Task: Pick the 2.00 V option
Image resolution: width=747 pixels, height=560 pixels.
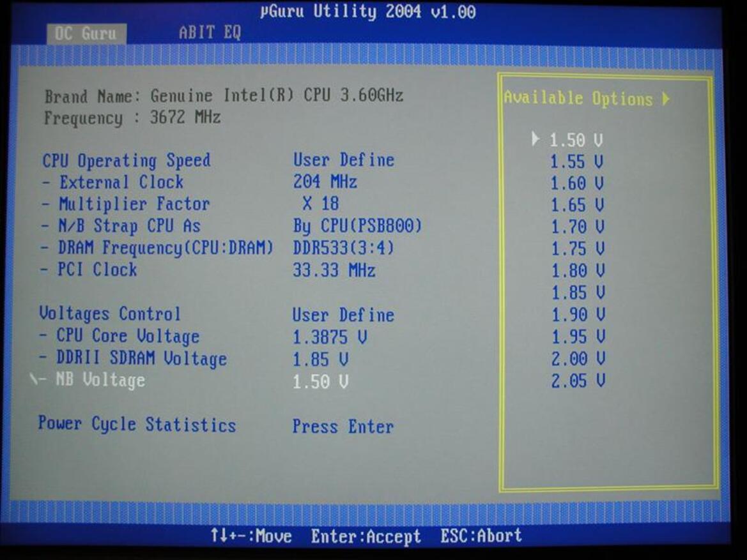Action: (x=578, y=359)
